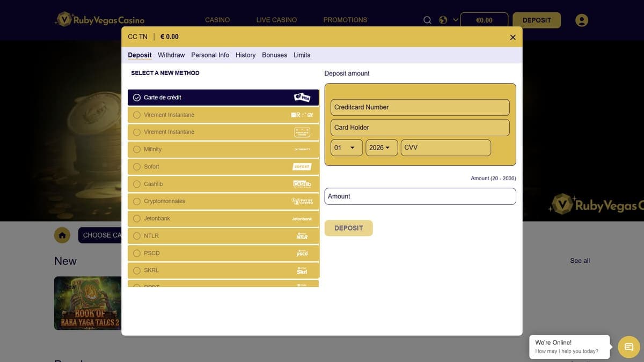Click the Amount input field
This screenshot has width=644, height=362.
(420, 196)
